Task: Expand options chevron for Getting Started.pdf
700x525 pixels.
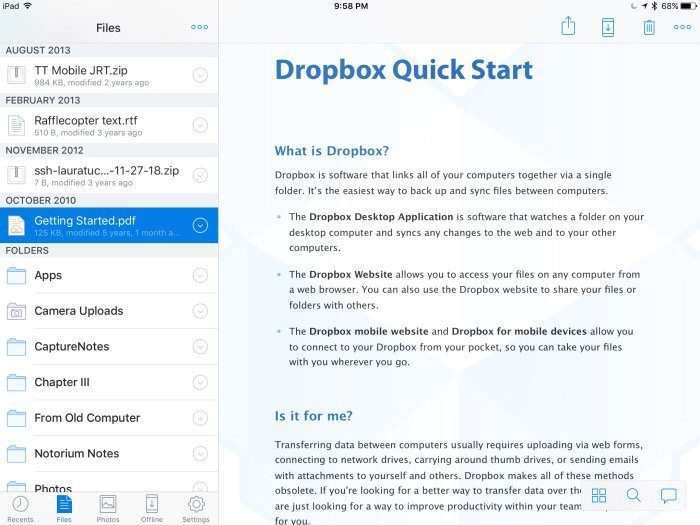Action: tap(200, 225)
